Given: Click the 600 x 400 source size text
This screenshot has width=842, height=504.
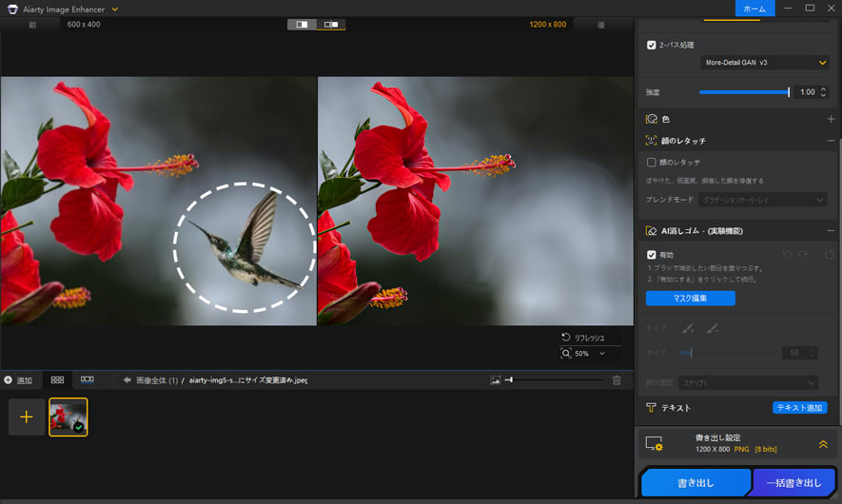Looking at the screenshot, I should click(x=84, y=24).
